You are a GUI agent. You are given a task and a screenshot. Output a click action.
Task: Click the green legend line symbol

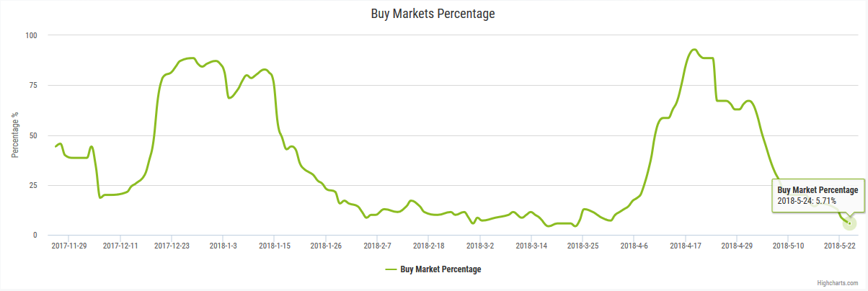pos(391,269)
